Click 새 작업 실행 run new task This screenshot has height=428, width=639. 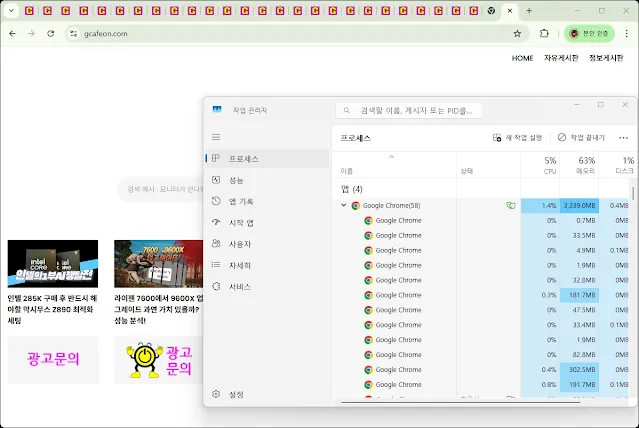coord(518,138)
